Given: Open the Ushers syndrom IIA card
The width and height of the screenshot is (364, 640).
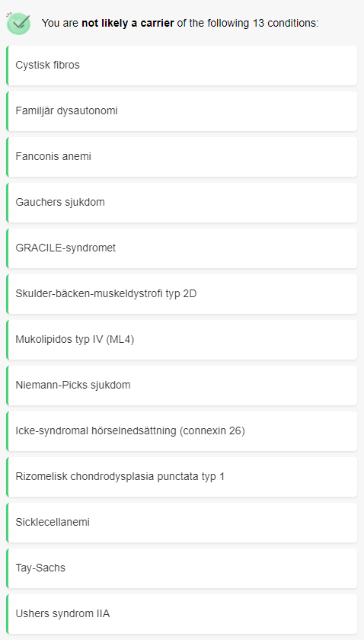Looking at the screenshot, I should point(182,614).
